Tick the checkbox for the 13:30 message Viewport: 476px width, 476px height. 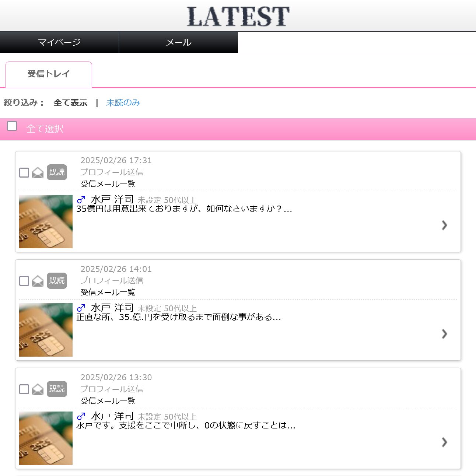24,389
